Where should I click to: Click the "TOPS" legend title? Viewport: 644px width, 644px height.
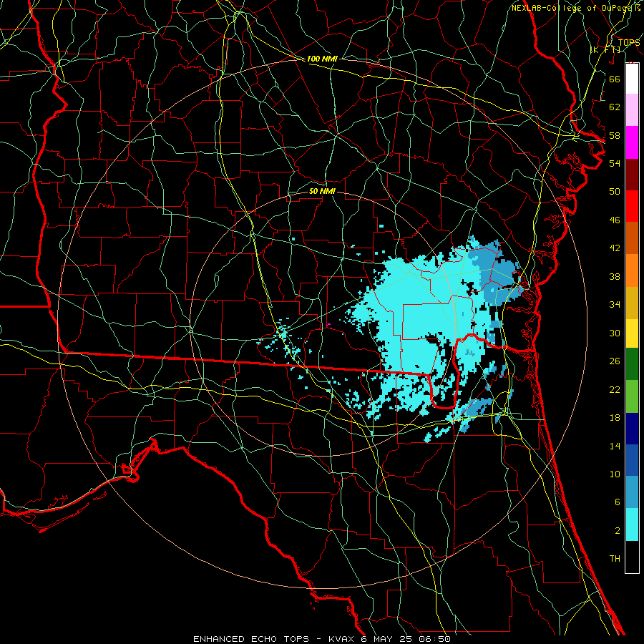tap(629, 43)
